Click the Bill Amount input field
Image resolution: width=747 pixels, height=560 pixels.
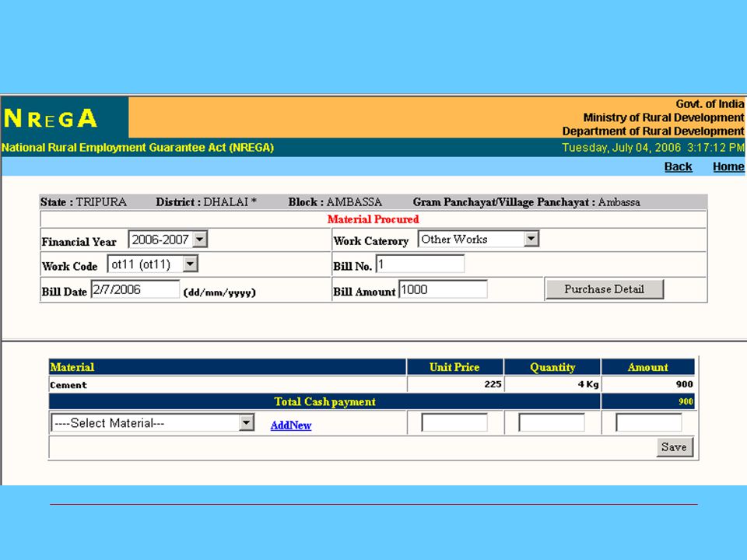pos(443,289)
